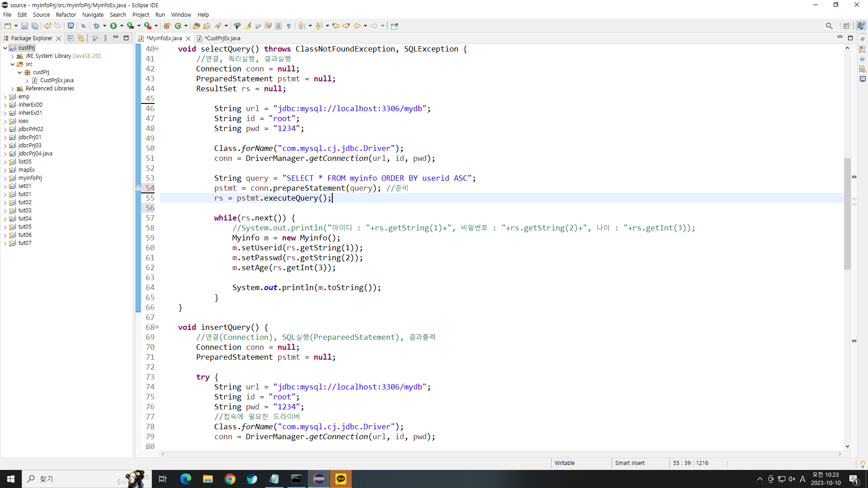Switch to the CustPrjEx.java editor tab

pos(222,38)
